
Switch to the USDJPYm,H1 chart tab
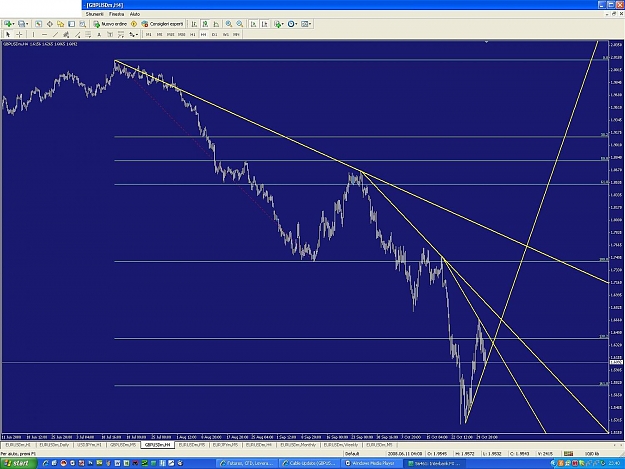pyautogui.click(x=89, y=445)
